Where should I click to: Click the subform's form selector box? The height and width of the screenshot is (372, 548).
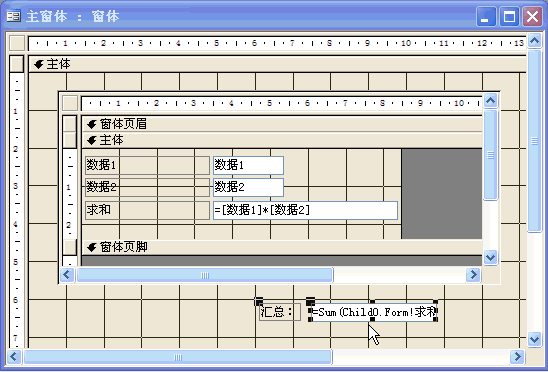(x=70, y=103)
